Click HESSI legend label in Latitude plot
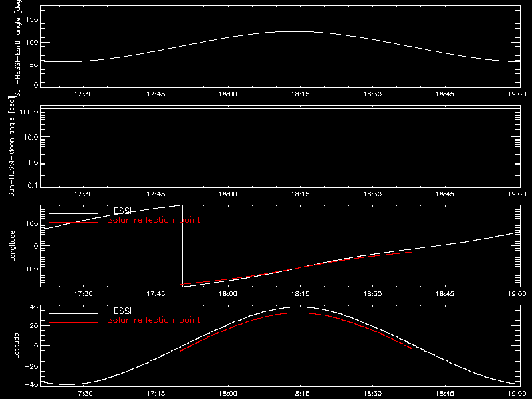532x399 pixels. [x=119, y=311]
